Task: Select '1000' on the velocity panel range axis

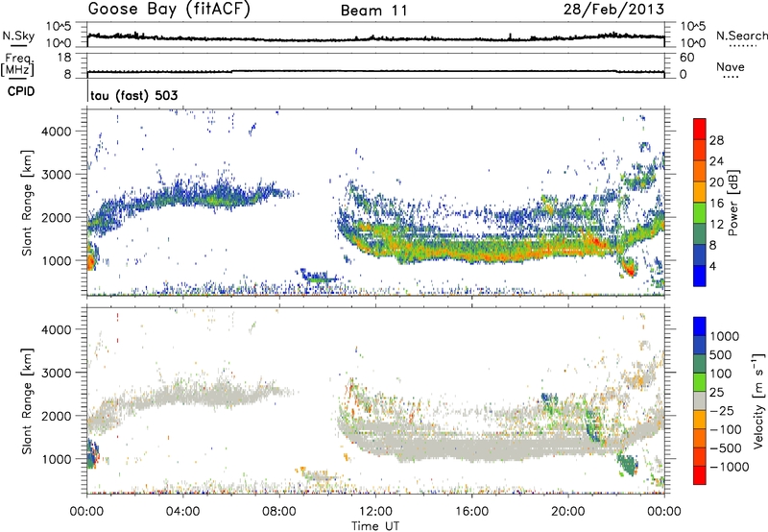Action: click(57, 459)
